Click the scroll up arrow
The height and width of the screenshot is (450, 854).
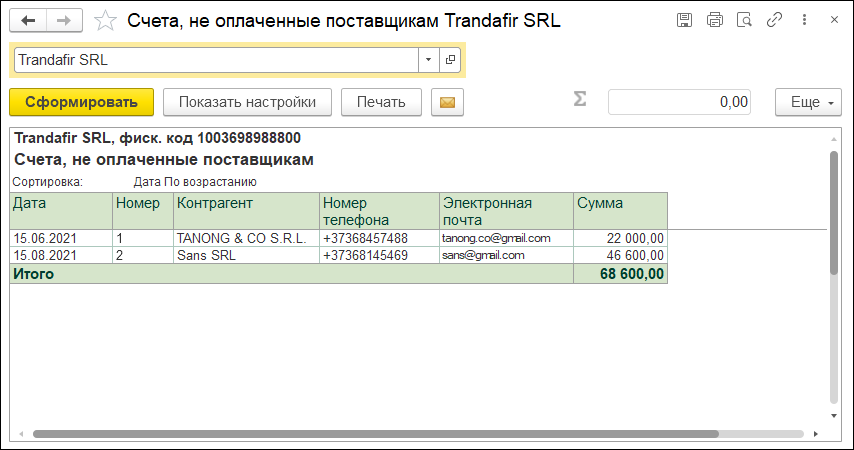click(834, 139)
